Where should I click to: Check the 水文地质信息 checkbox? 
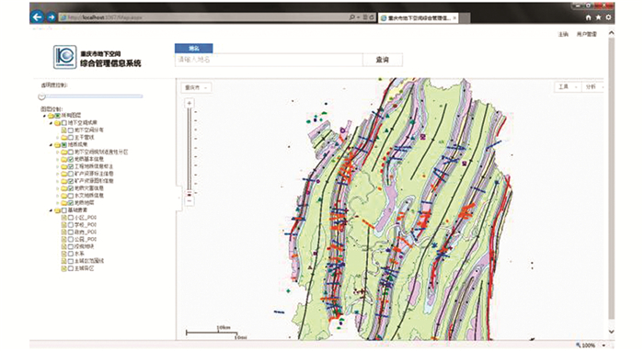point(71,196)
